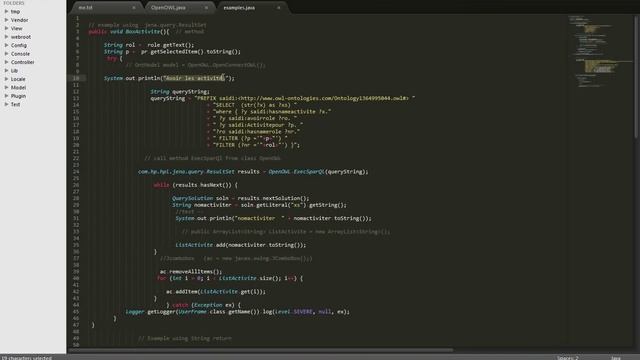Expand the Locale folder arrow
640x360 pixels.
[x=7, y=79]
